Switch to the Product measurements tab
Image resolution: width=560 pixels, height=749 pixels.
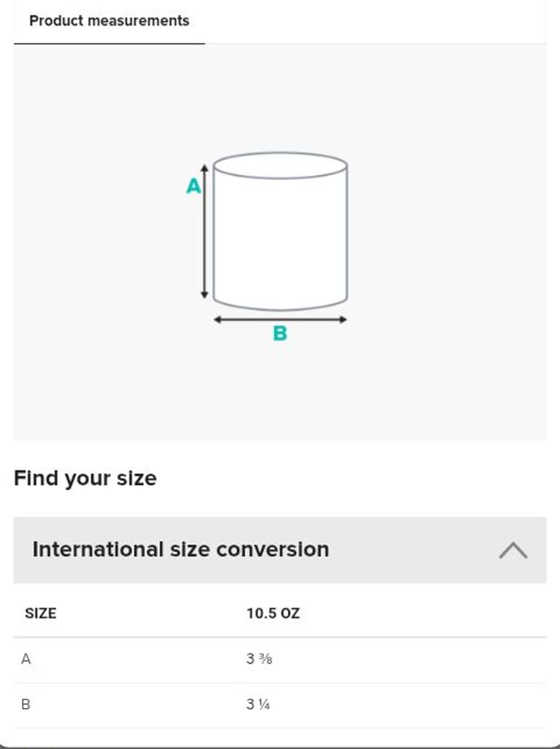109,21
